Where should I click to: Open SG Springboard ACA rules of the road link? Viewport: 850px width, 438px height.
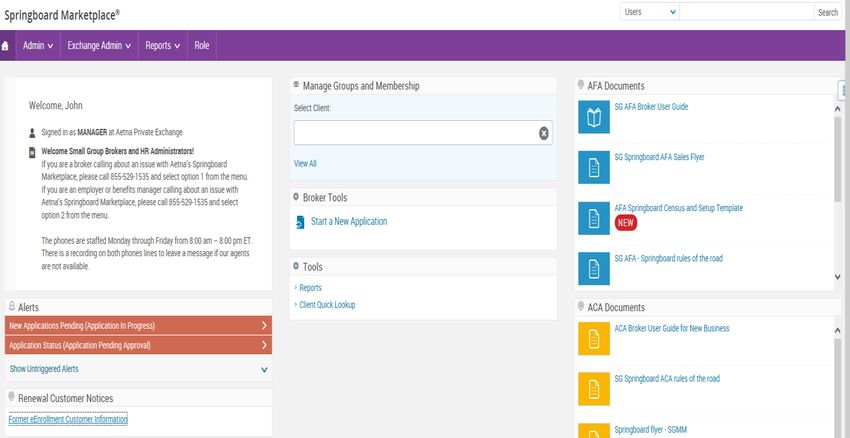667,378
